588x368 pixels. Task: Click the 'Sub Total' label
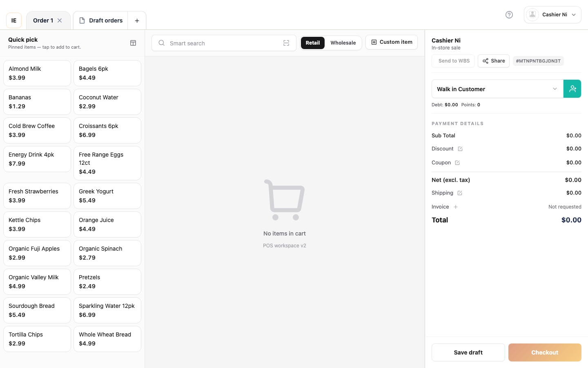[443, 136]
